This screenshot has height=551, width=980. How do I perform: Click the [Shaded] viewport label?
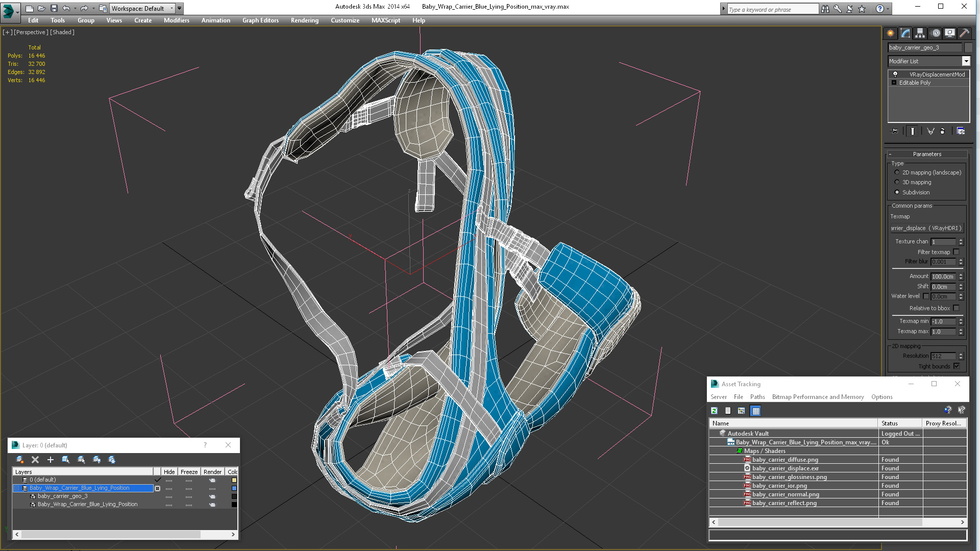(x=62, y=32)
